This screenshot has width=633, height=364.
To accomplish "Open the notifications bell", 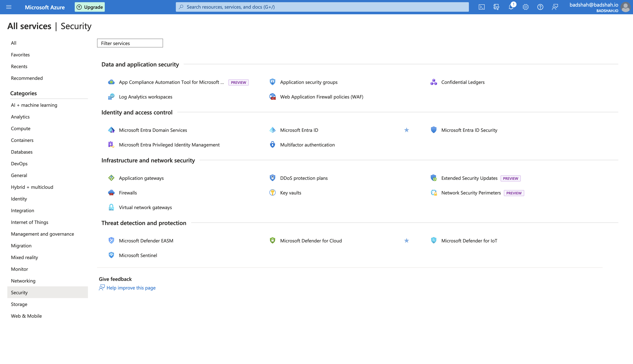I will [x=511, y=7].
